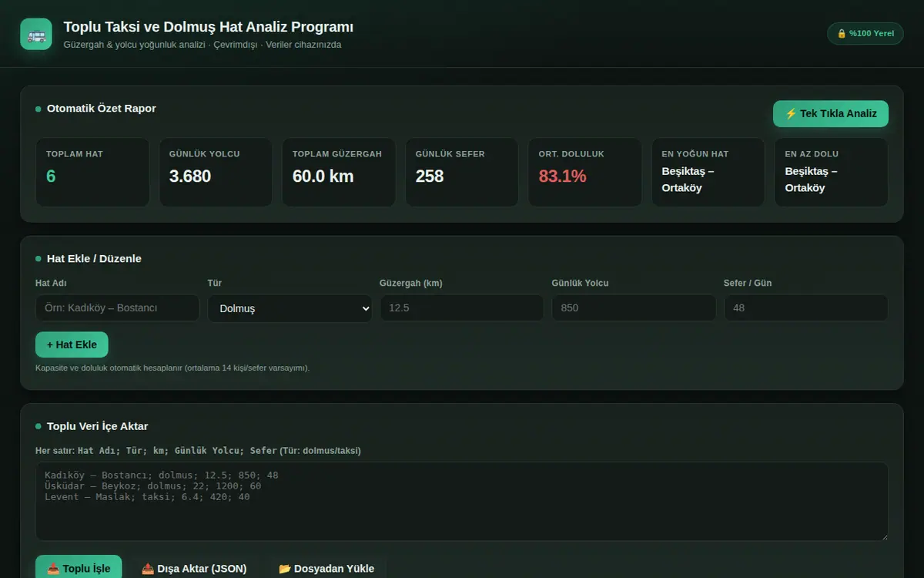
Task: Click the Hat Ekle / Düzenle heading
Action: [94, 259]
